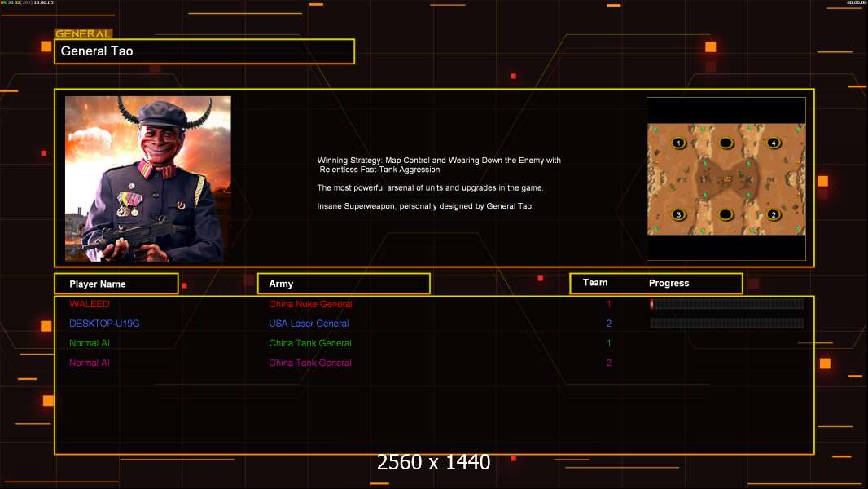Click team number 2 for magenta Normal AI

coord(609,363)
